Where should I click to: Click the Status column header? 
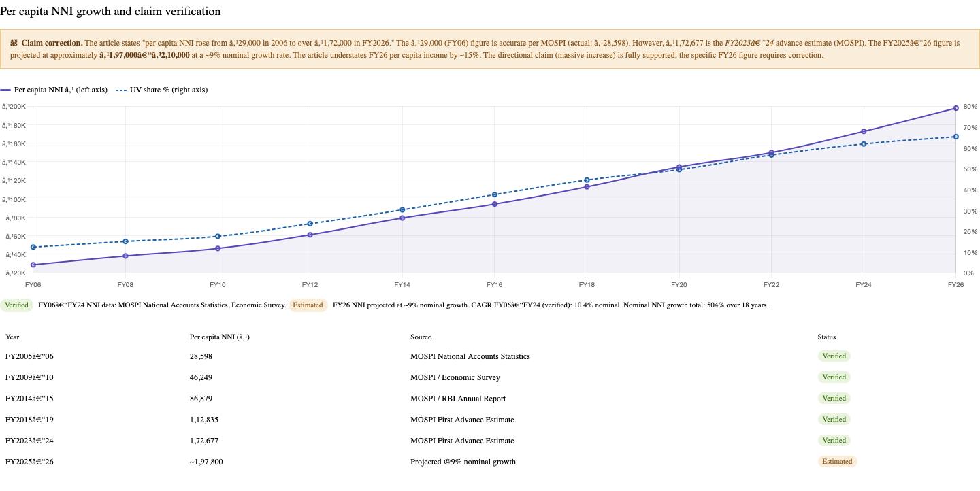pyautogui.click(x=827, y=337)
